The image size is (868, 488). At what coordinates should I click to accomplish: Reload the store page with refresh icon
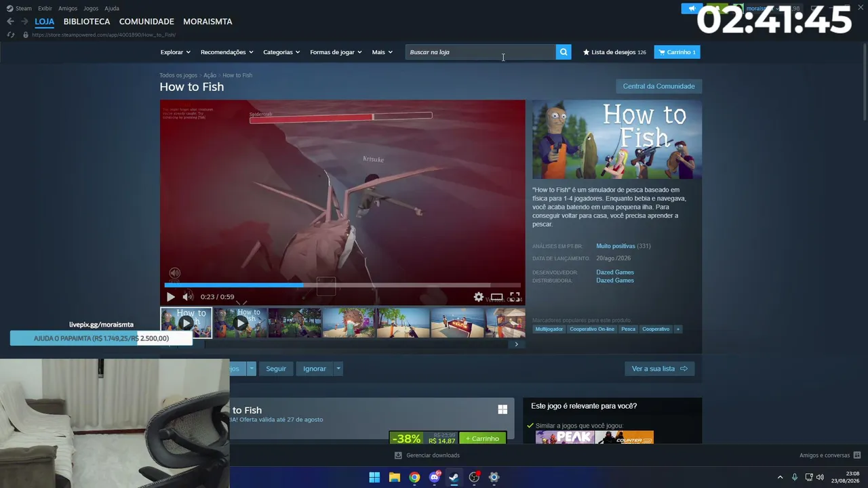[10, 35]
